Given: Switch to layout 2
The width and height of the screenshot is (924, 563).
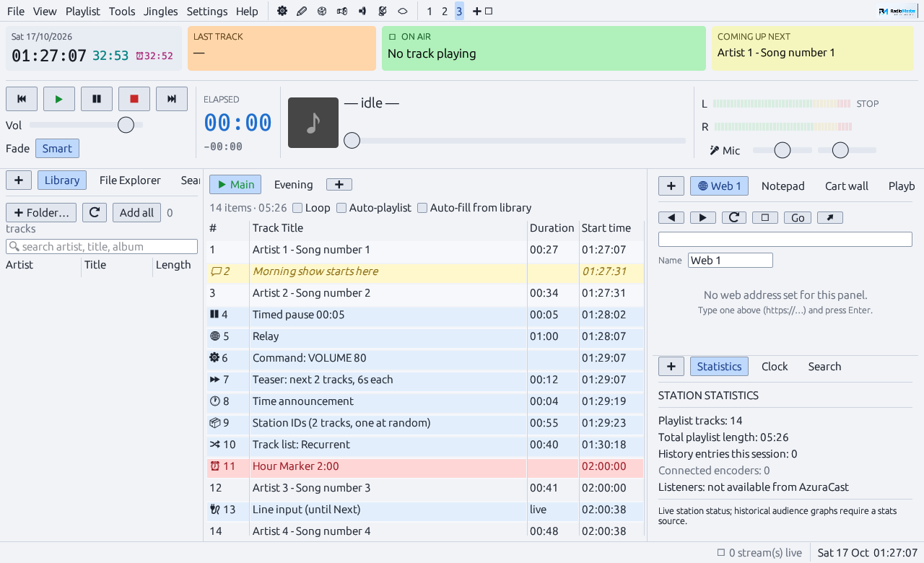Looking at the screenshot, I should (x=445, y=11).
